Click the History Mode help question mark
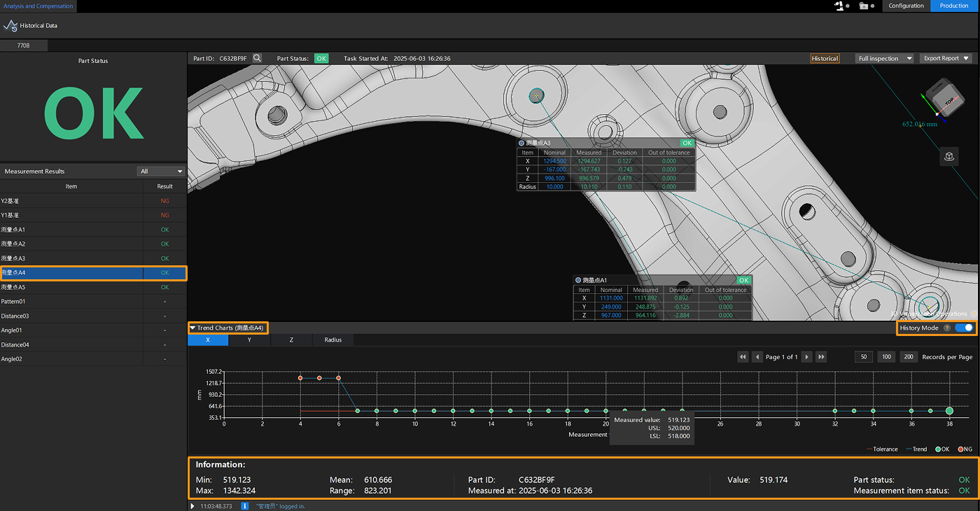 click(x=946, y=328)
